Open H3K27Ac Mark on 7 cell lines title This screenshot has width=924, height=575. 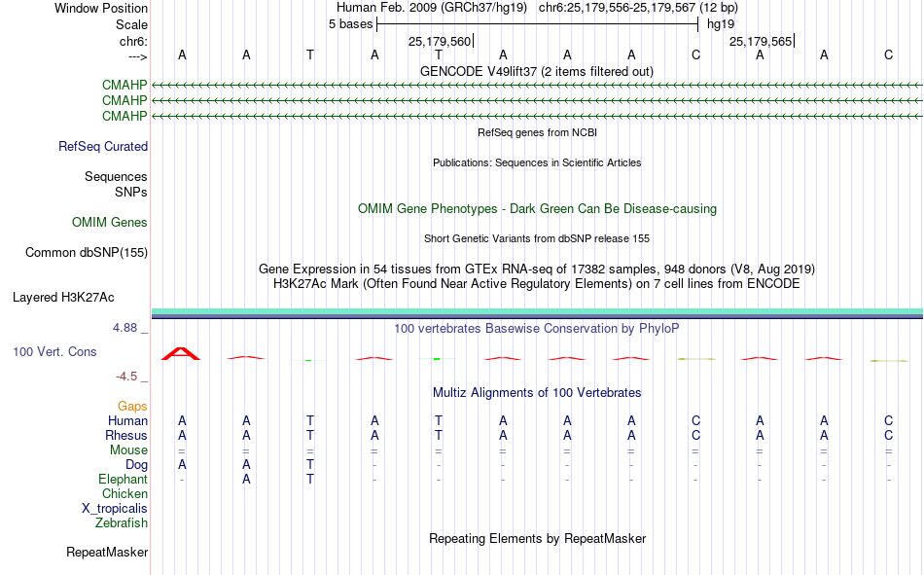click(537, 284)
